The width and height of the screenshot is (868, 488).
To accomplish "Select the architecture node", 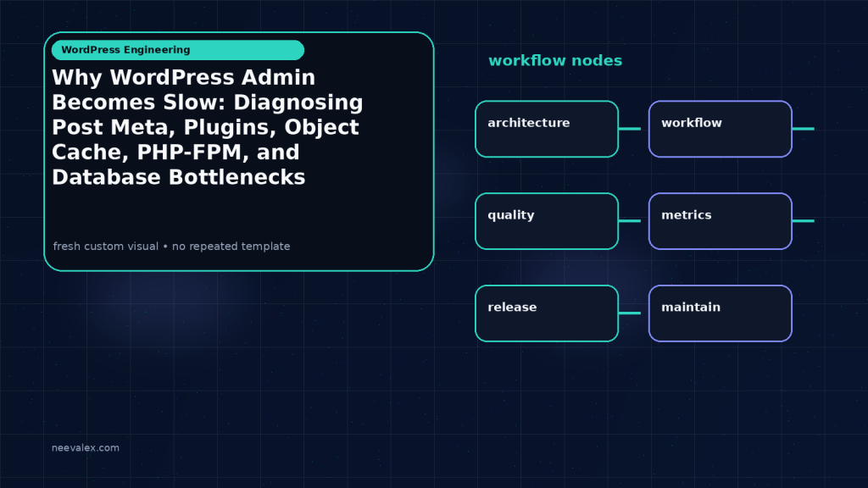I will click(x=547, y=129).
